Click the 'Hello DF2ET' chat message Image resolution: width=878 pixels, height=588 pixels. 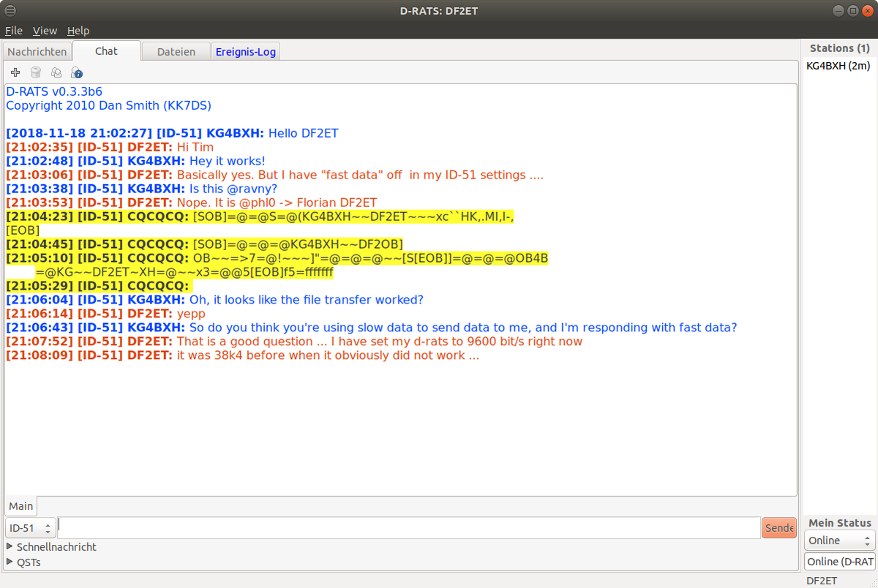(172, 134)
